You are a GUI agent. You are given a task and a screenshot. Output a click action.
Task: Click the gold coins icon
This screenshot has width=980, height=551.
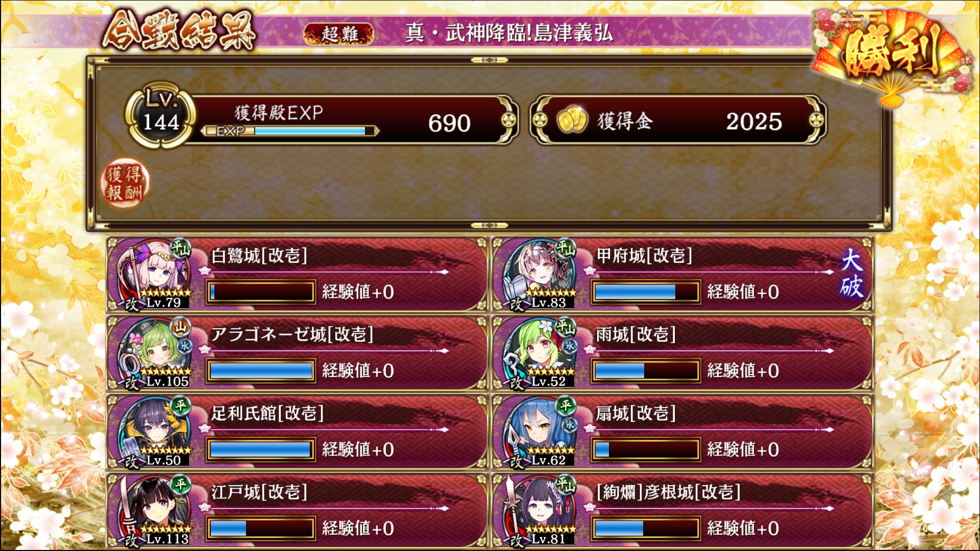coord(572,120)
